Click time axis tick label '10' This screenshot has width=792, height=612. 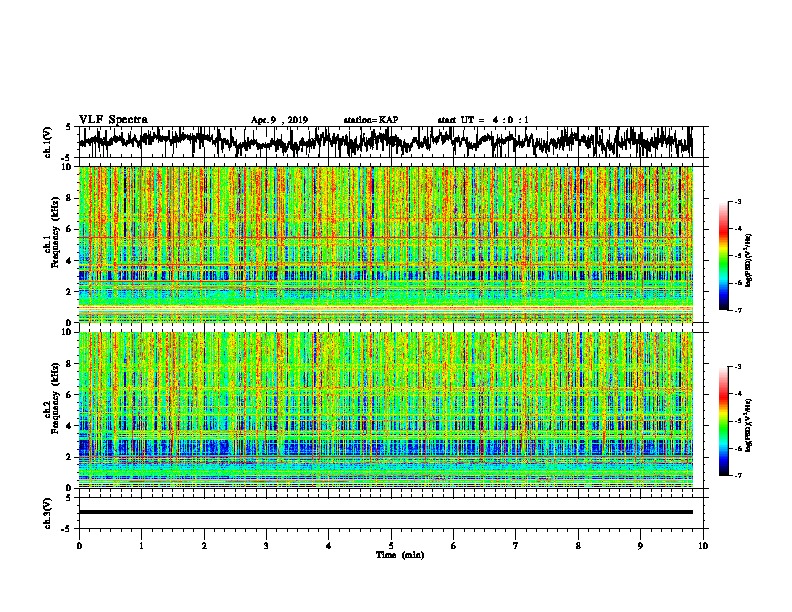tap(703, 546)
